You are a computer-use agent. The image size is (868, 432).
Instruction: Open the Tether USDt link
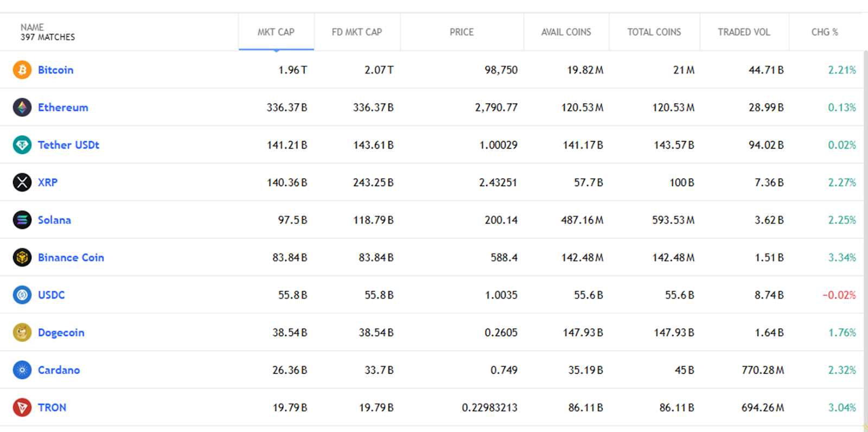(68, 145)
